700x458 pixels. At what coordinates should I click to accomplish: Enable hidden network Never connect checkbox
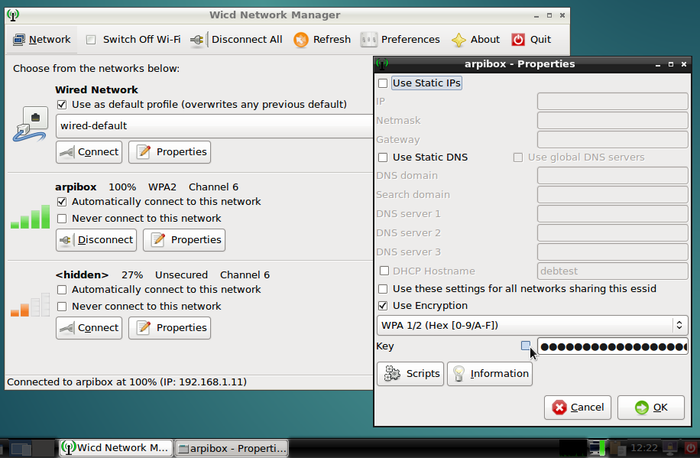pyautogui.click(x=62, y=307)
